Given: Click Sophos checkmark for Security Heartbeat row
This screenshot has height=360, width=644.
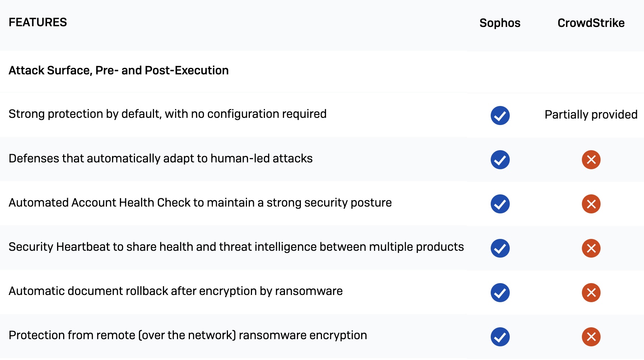Looking at the screenshot, I should [500, 248].
